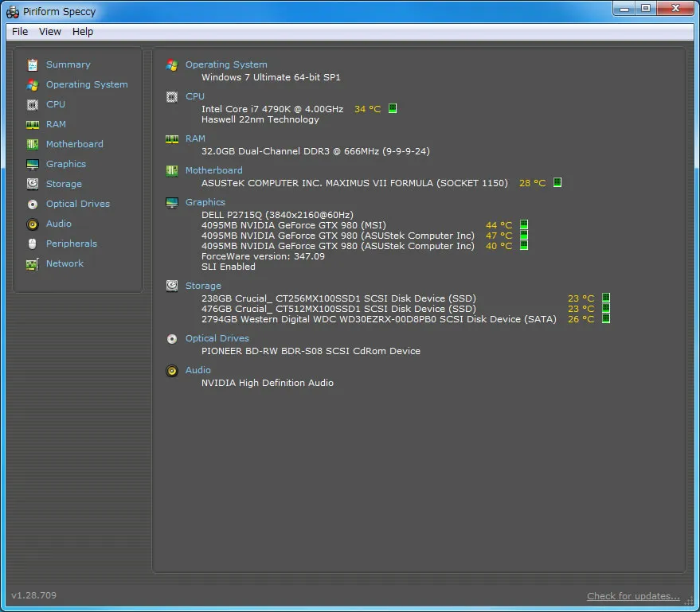Click the ForceWare version: 347.09 text

pos(263,256)
